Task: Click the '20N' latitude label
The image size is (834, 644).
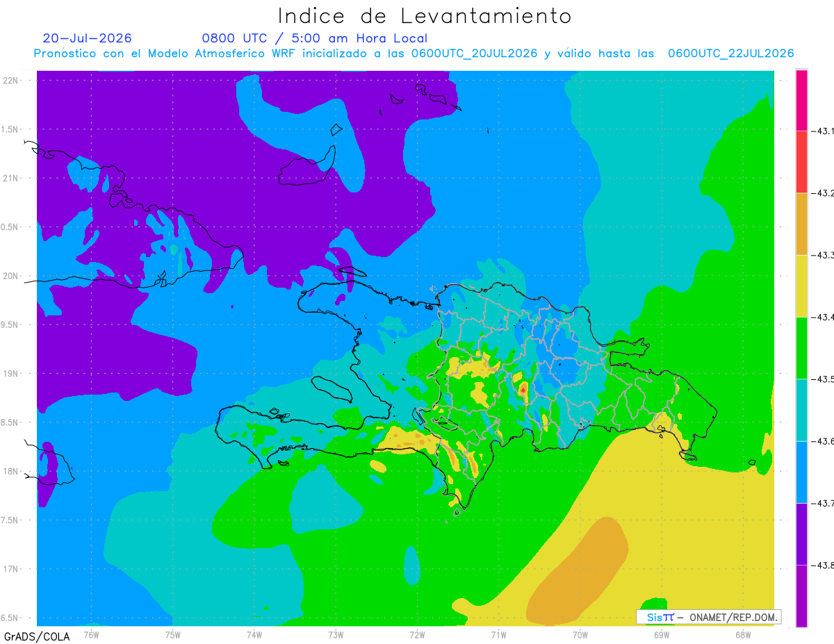Action: coord(12,276)
